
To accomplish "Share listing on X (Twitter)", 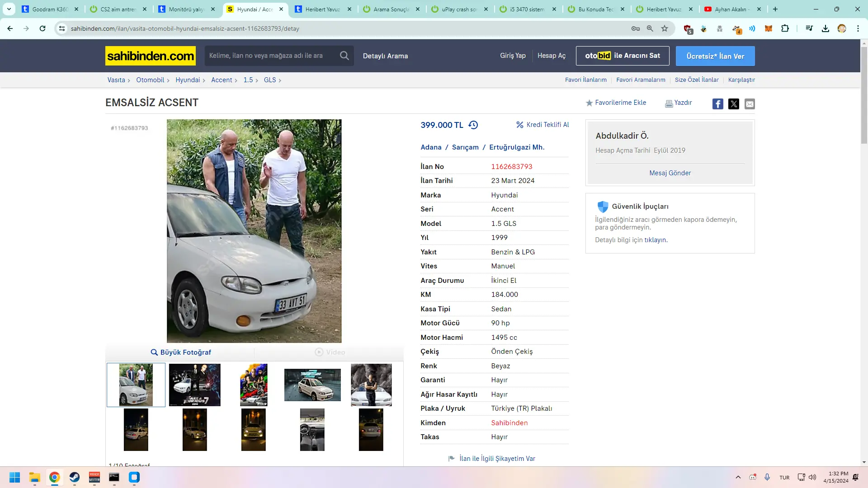I will pos(733,104).
